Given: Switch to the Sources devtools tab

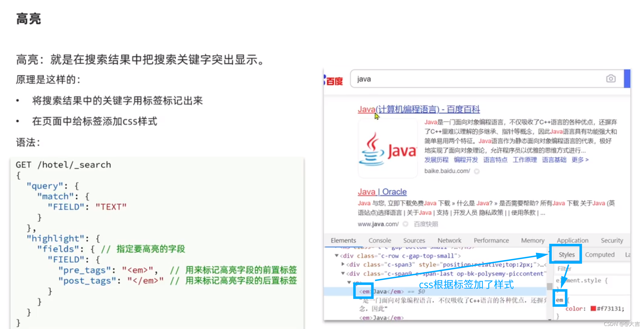Looking at the screenshot, I should (x=414, y=240).
